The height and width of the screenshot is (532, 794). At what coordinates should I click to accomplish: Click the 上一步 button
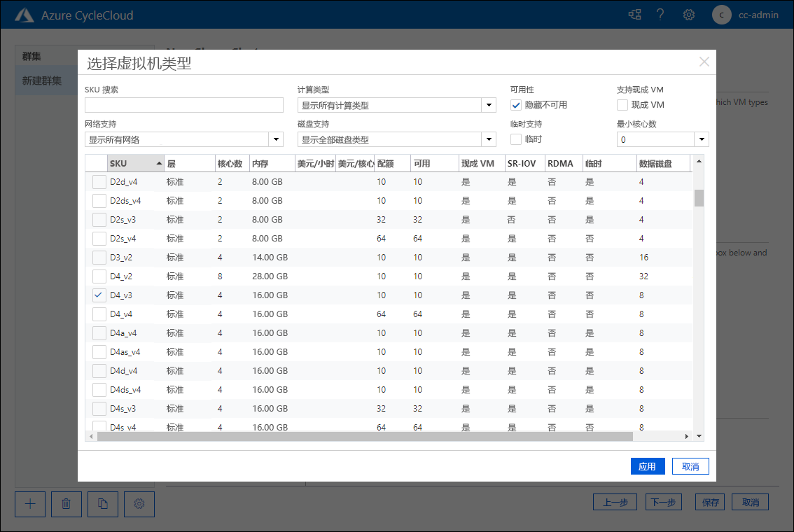pyautogui.click(x=615, y=502)
